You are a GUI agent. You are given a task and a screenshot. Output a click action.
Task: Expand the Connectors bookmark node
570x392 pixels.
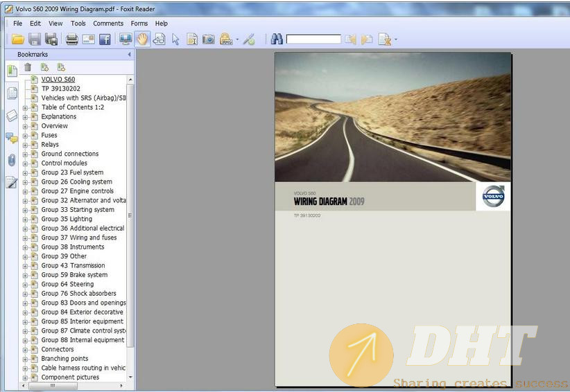(x=25, y=350)
